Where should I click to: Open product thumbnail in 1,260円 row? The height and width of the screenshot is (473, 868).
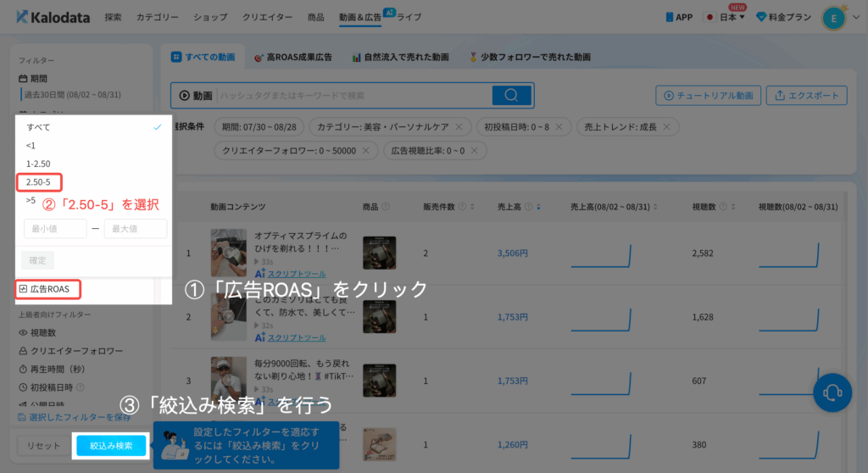(379, 444)
